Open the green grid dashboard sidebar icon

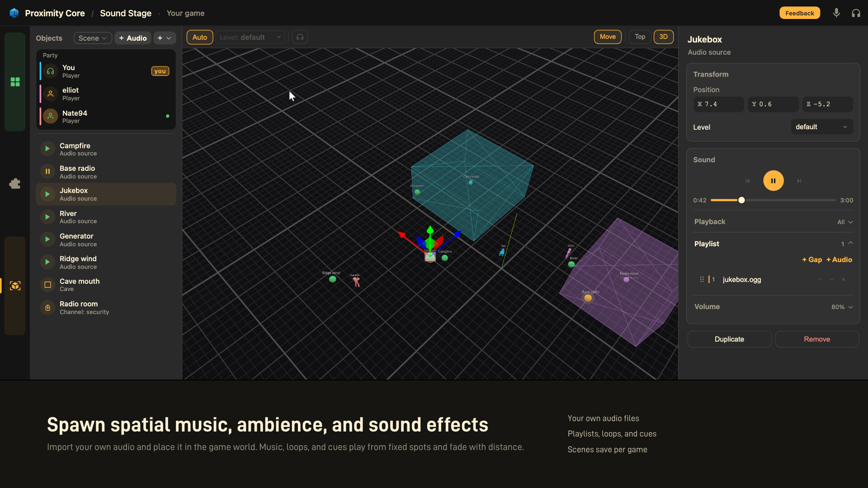[x=15, y=82]
